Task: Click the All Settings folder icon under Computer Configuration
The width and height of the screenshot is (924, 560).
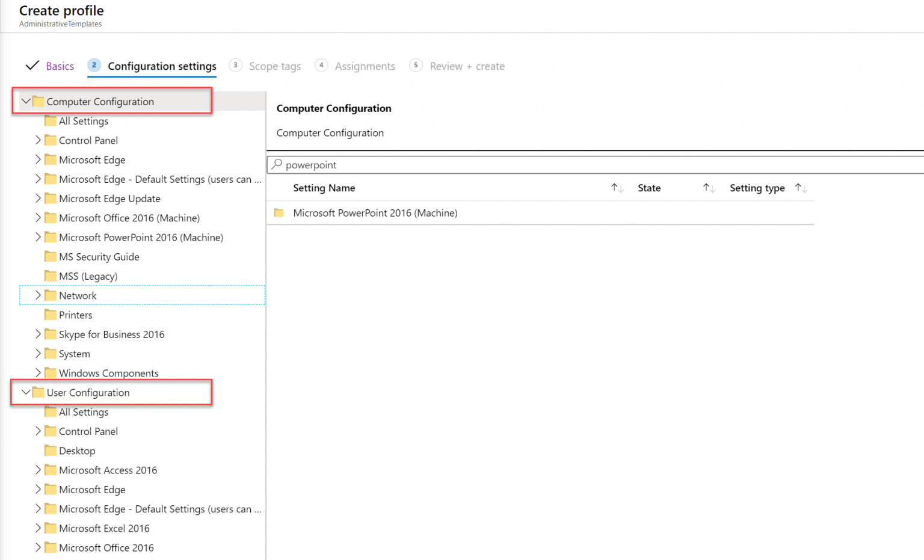Action: click(51, 120)
